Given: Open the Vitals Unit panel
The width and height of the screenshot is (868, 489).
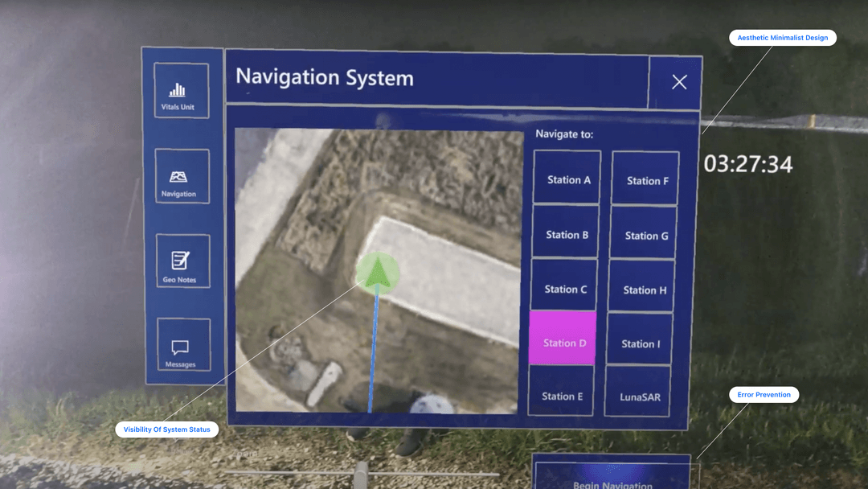Looking at the screenshot, I should [182, 90].
